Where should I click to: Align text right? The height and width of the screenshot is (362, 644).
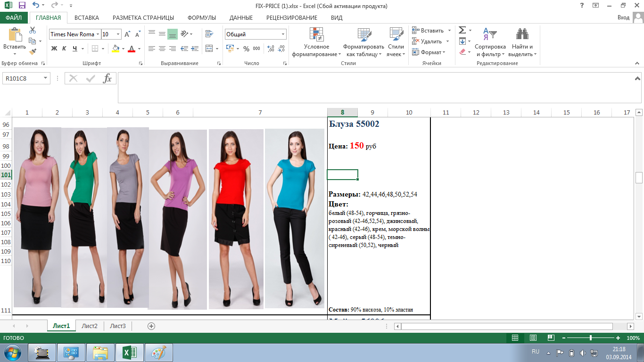tap(173, 49)
